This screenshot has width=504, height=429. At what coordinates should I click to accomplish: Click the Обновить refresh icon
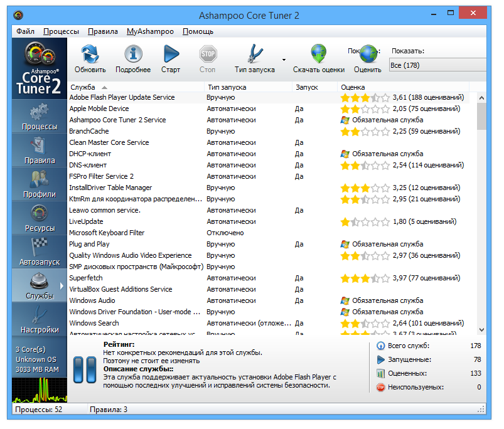coord(90,54)
